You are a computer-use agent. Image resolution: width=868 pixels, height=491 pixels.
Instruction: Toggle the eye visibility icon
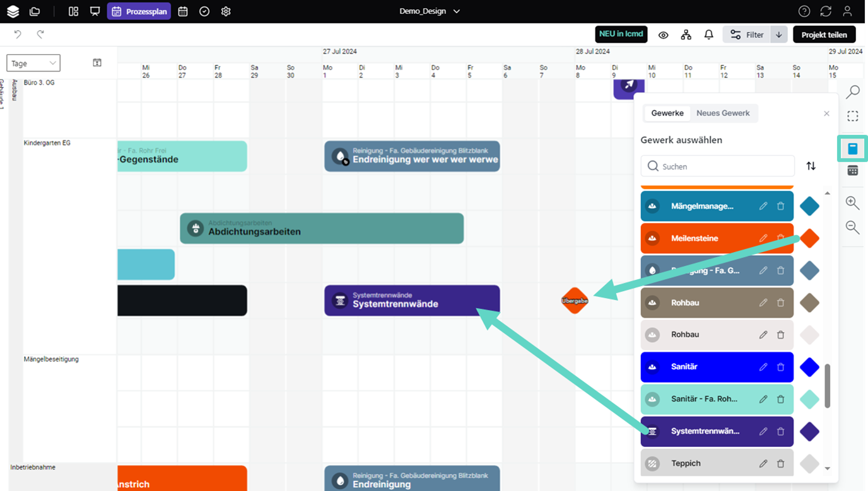663,35
